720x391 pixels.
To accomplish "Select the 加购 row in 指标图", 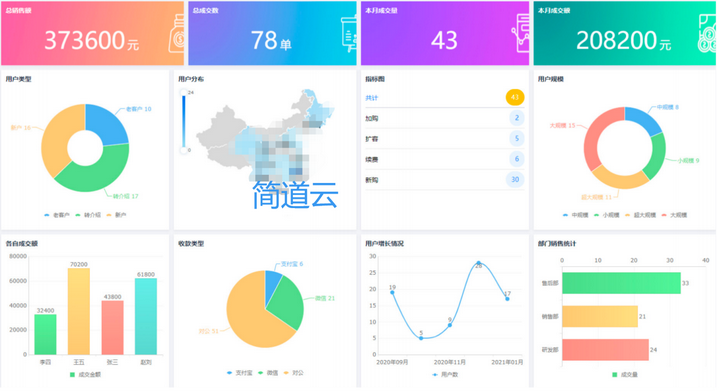I will pyautogui.click(x=444, y=118).
